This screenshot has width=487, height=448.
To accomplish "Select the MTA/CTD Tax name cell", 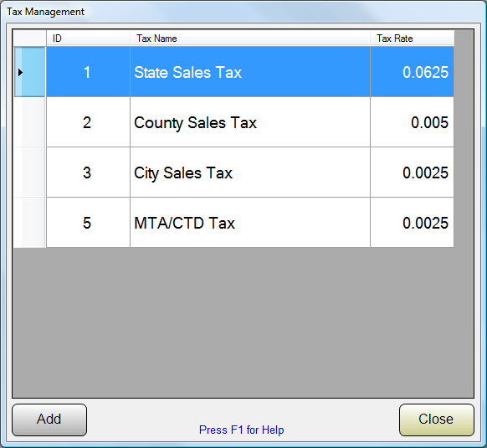I will 250,223.
